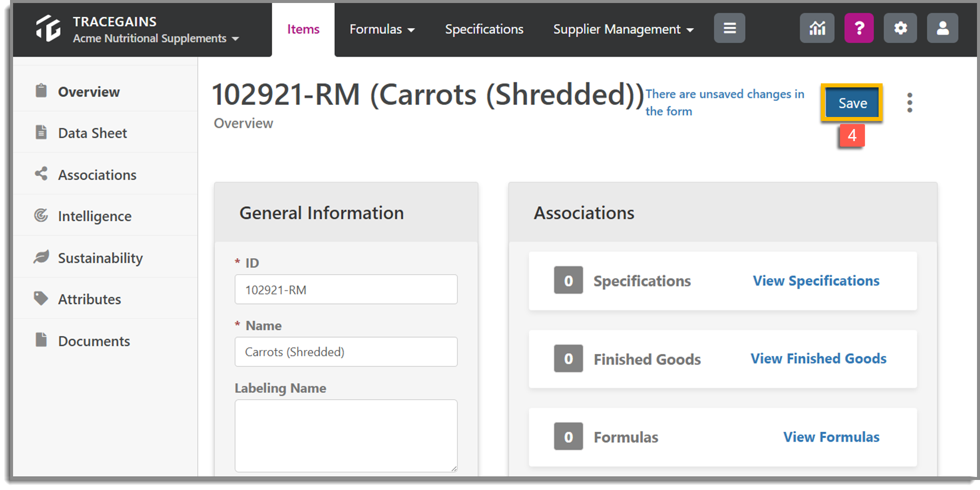Open the settings gear button
This screenshot has width=980, height=490.
900,28
